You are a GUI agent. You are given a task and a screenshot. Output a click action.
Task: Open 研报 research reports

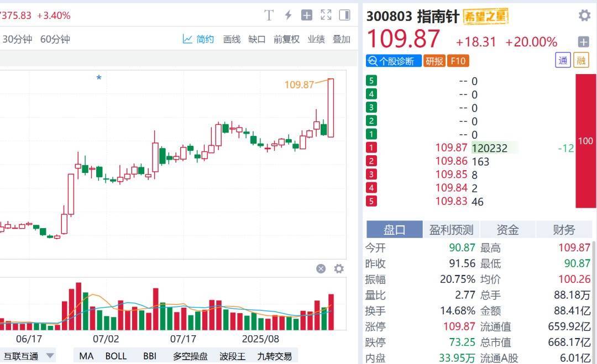coord(434,61)
